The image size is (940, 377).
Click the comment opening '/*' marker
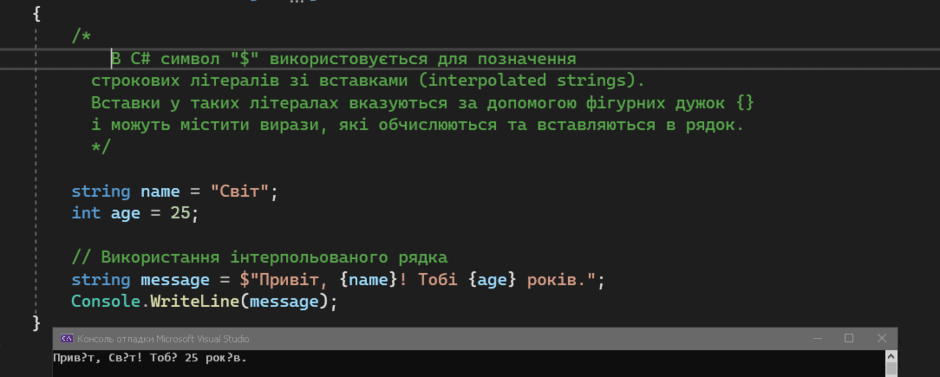click(82, 37)
